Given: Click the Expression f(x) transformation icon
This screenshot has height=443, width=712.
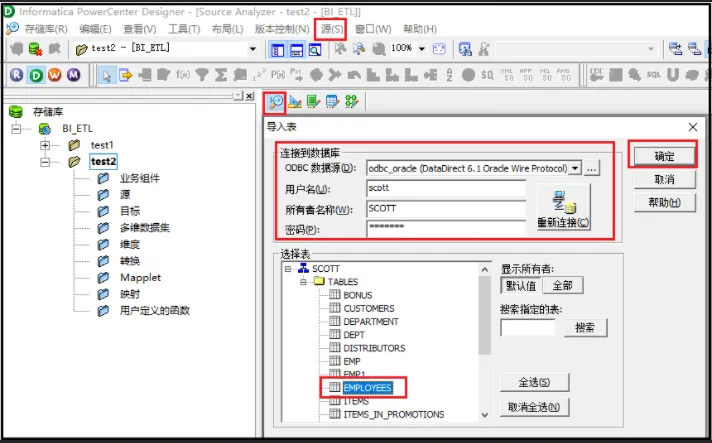Looking at the screenshot, I should point(183,75).
